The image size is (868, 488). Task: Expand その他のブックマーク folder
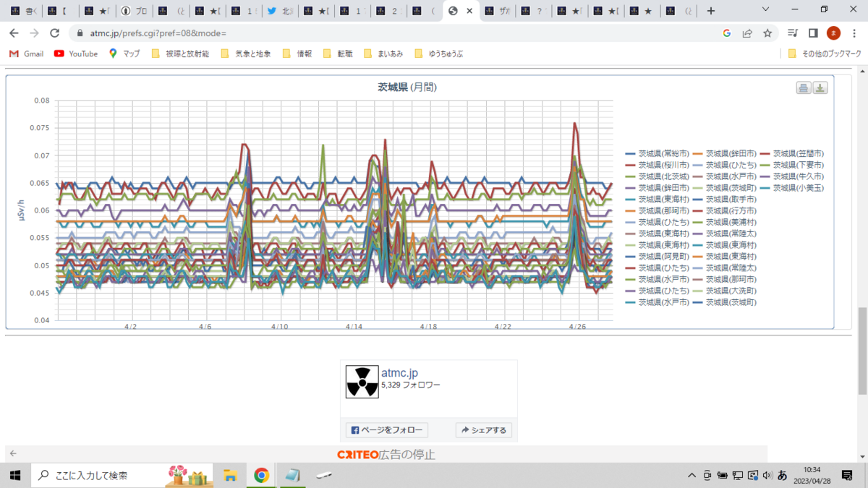click(x=825, y=53)
